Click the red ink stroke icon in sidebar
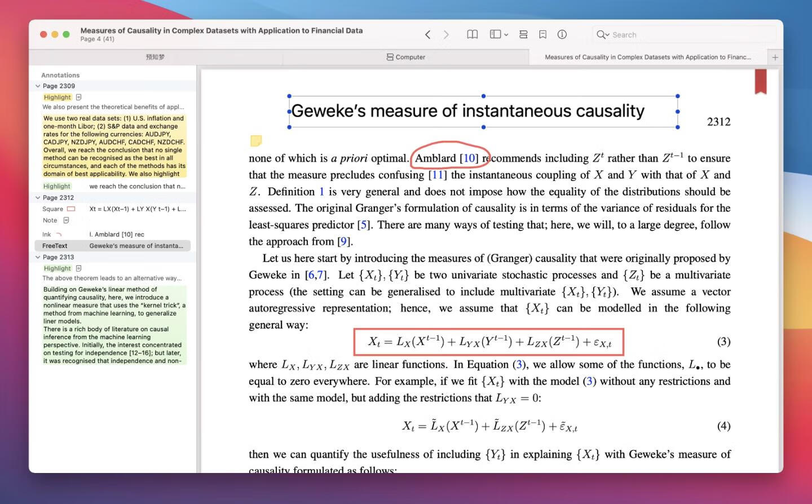812x504 pixels. point(59,235)
